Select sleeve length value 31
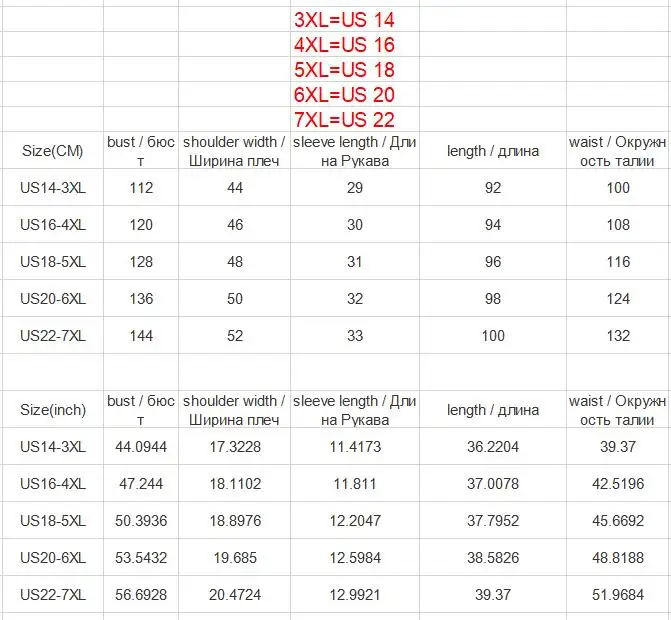This screenshot has width=671, height=620. (x=355, y=261)
